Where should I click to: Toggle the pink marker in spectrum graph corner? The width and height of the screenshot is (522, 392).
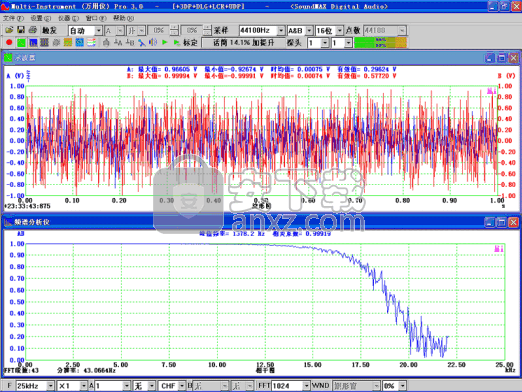(x=499, y=249)
